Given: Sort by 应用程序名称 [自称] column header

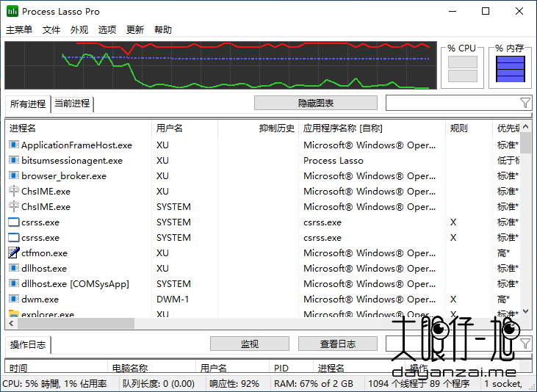Looking at the screenshot, I should 372,128.
